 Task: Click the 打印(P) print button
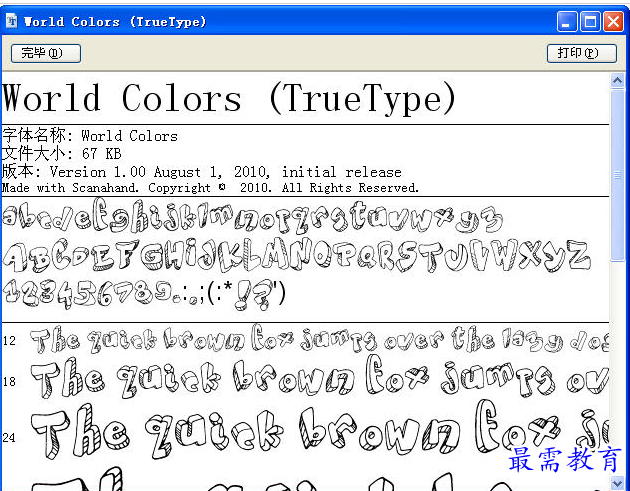[x=582, y=53]
